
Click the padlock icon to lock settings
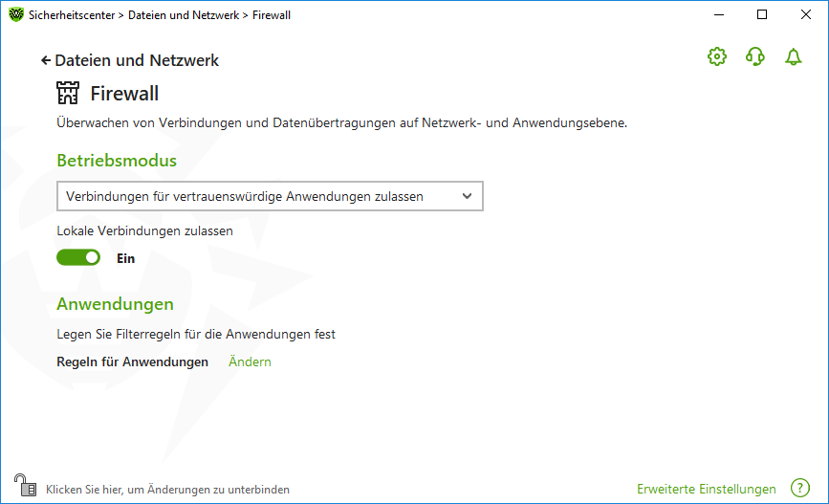(x=24, y=484)
